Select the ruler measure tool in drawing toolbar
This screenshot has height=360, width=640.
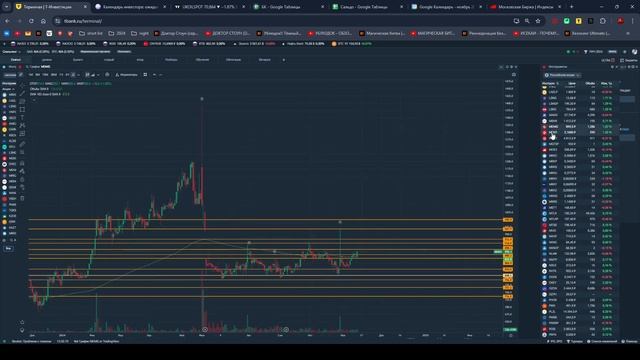[x=22, y=144]
